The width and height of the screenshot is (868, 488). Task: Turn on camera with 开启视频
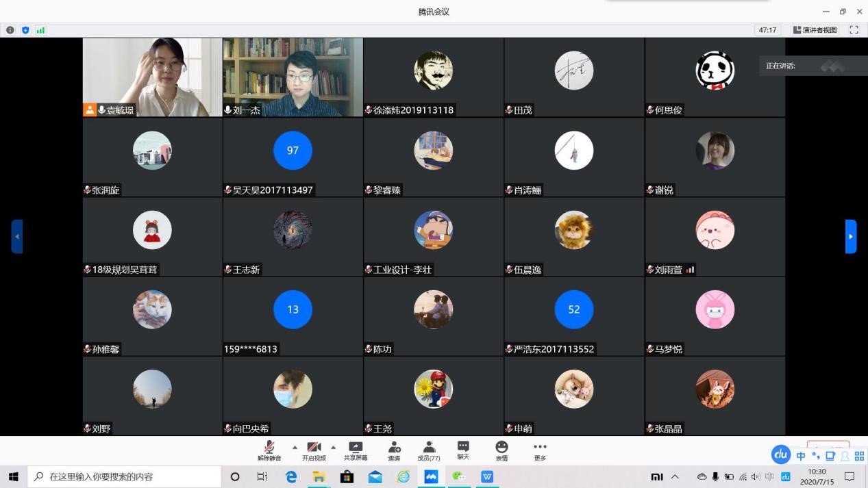[314, 450]
